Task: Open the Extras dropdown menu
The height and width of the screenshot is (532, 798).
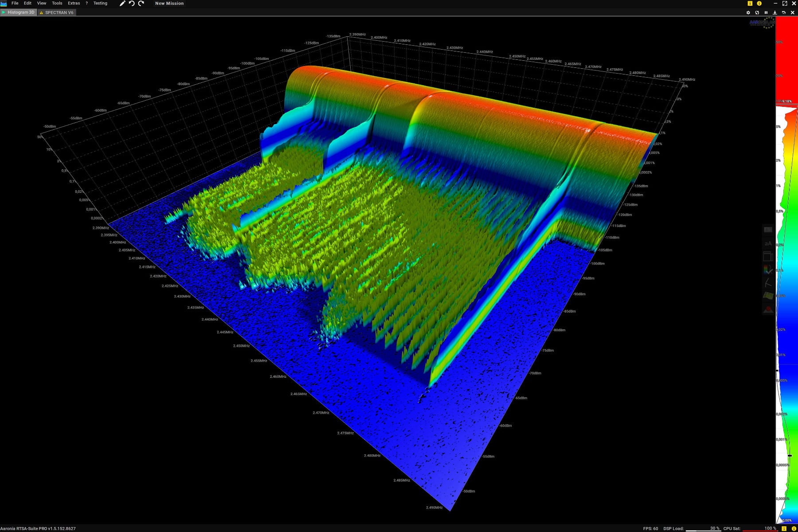Action: click(x=74, y=3)
